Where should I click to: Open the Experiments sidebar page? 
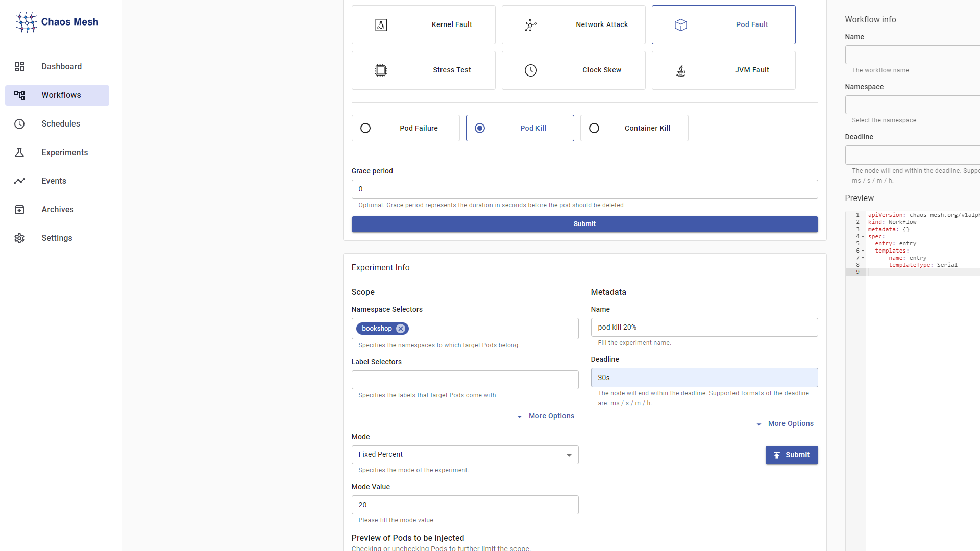64,153
